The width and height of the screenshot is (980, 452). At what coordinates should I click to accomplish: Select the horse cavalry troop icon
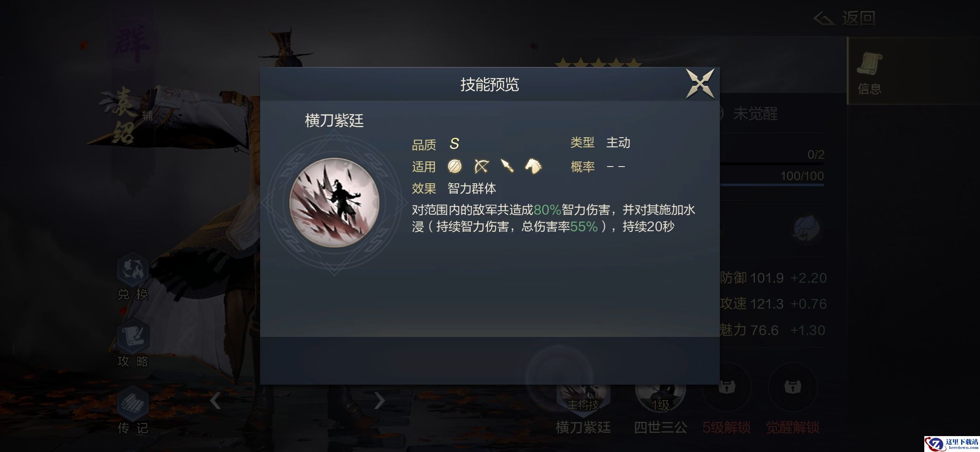[533, 166]
